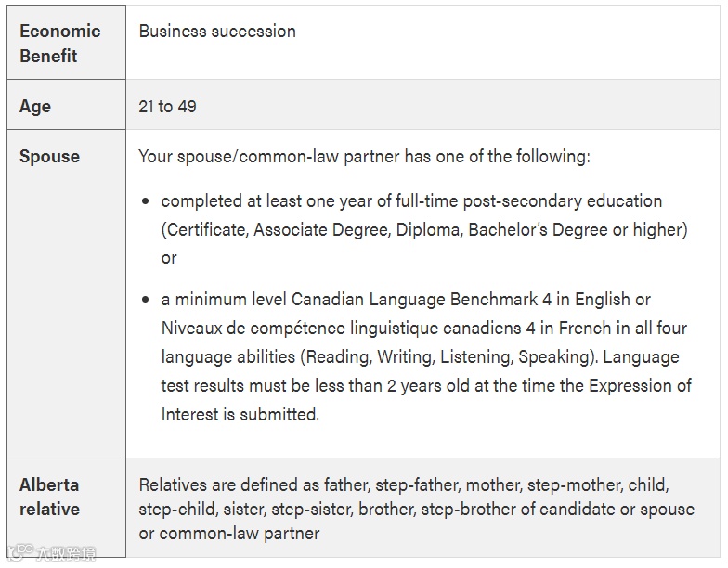Screen dimensions: 728x568
Task: Click the Expression of Interest phrase
Action: point(641,386)
